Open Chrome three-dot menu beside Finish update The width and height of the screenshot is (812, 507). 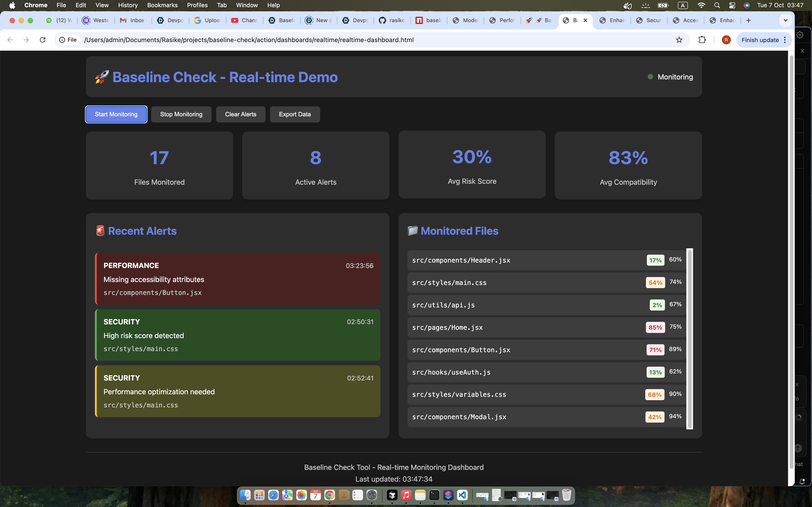coord(785,40)
